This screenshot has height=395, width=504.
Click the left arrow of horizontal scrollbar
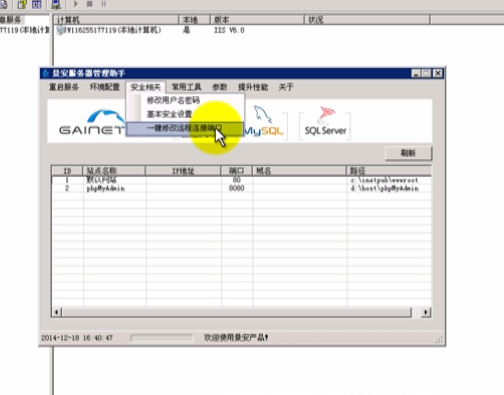(56, 312)
